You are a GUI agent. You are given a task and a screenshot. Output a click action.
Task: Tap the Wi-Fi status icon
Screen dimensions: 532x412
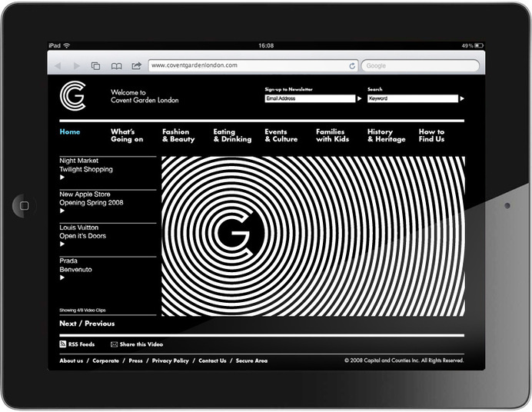coord(66,45)
